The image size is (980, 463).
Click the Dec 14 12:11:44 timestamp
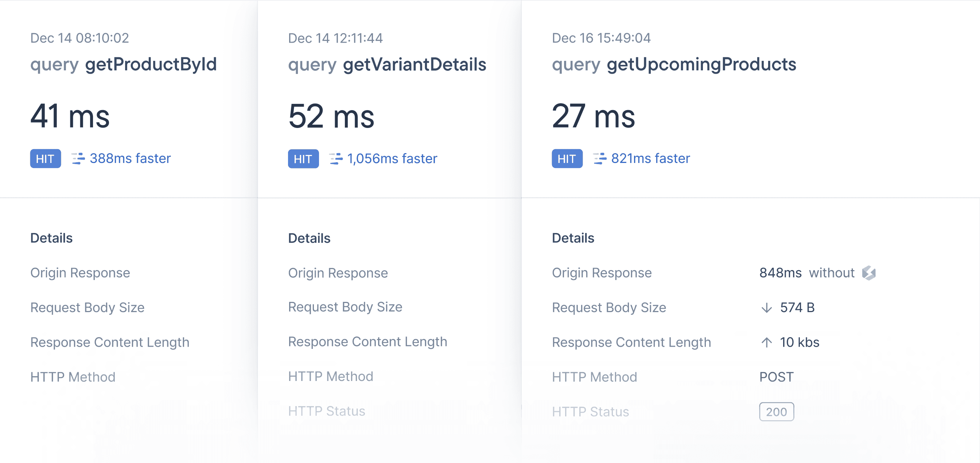[x=335, y=38]
